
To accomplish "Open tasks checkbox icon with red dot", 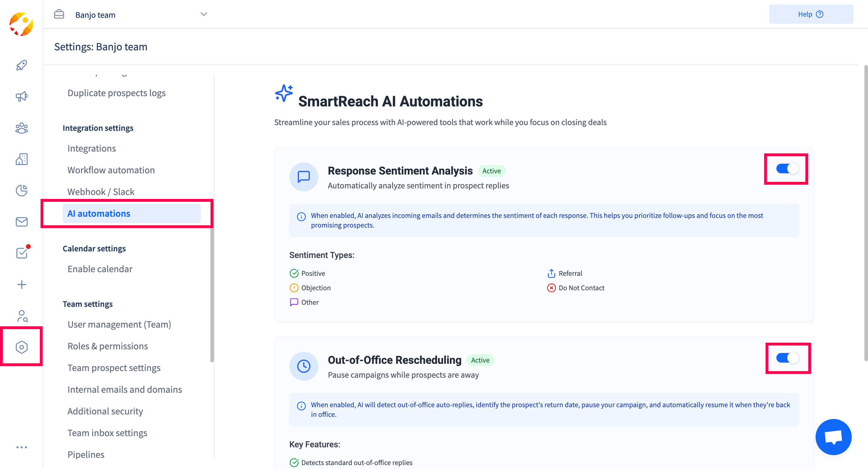I will (22, 253).
